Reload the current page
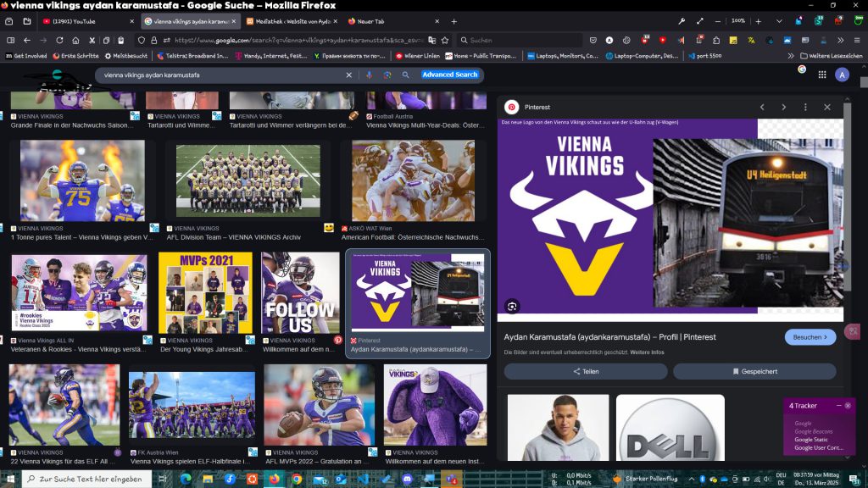The image size is (868, 488). coord(59,41)
